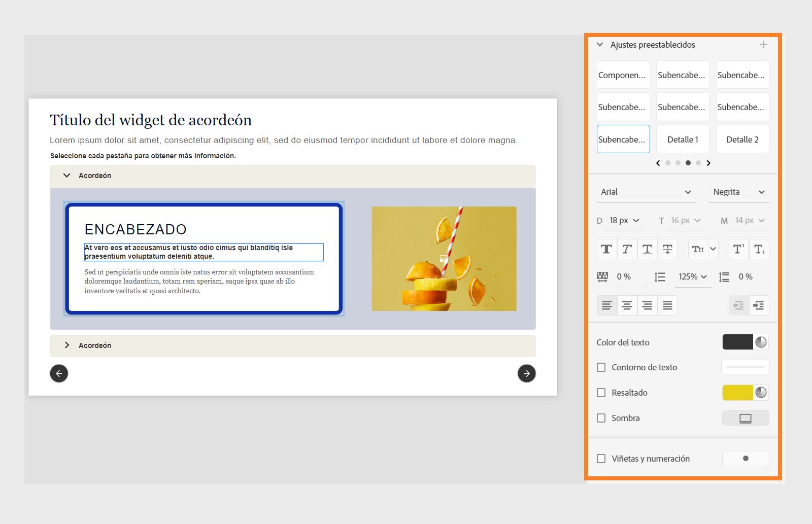The height and width of the screenshot is (524, 812).
Task: Pick the text color swatch
Action: tap(737, 342)
